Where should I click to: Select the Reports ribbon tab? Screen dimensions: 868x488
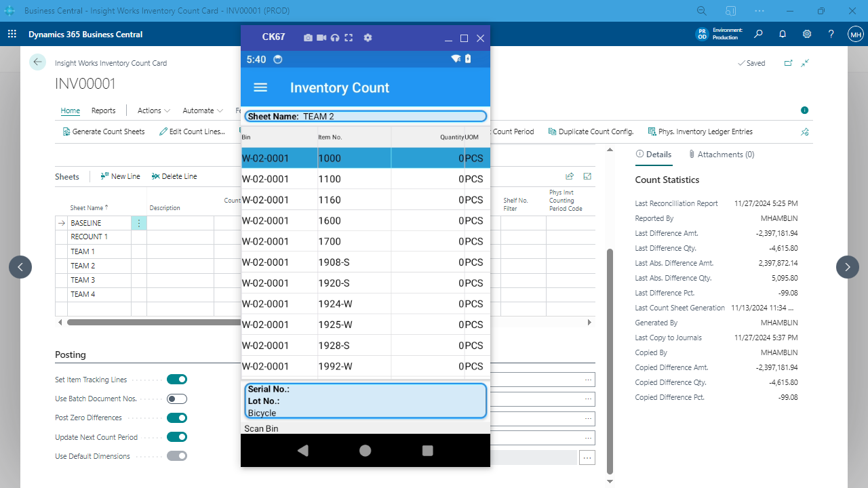pyautogui.click(x=103, y=110)
